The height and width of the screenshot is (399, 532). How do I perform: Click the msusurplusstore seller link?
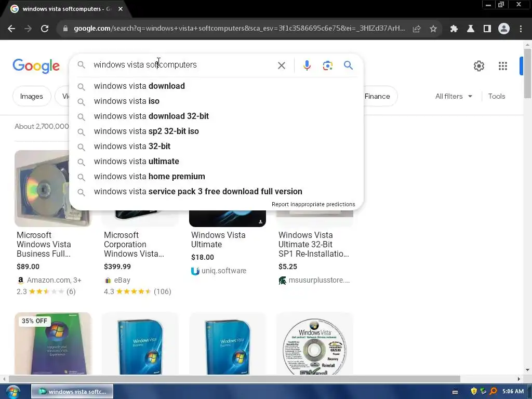319,280
